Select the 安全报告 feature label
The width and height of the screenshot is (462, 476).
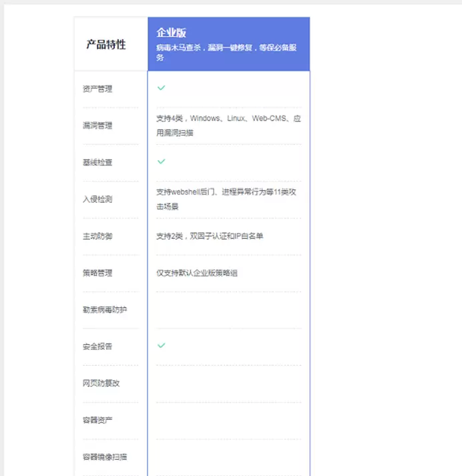(x=97, y=346)
